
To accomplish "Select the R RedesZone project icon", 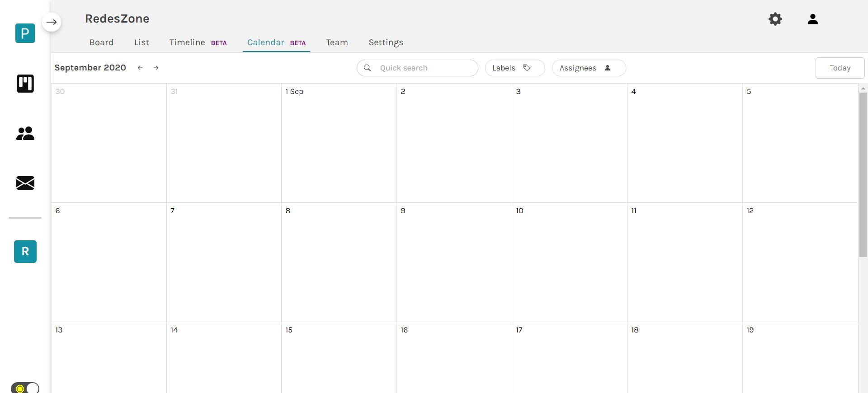I will tap(25, 252).
